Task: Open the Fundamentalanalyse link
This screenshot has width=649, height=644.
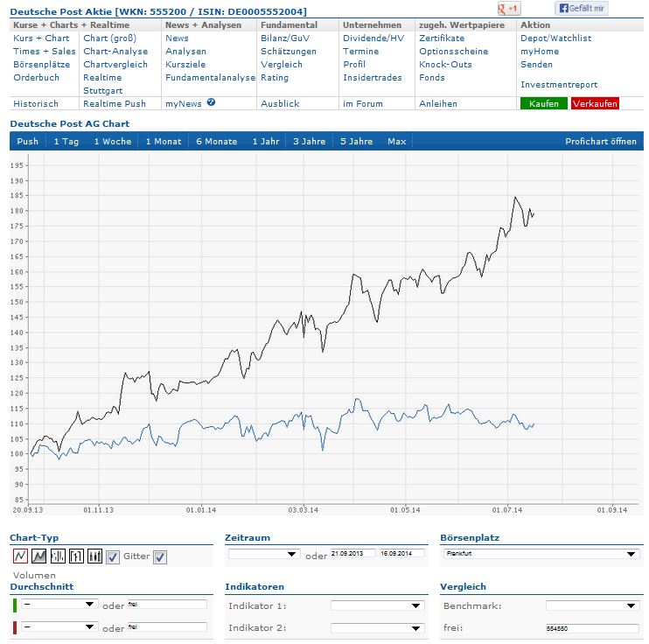Action: point(210,78)
